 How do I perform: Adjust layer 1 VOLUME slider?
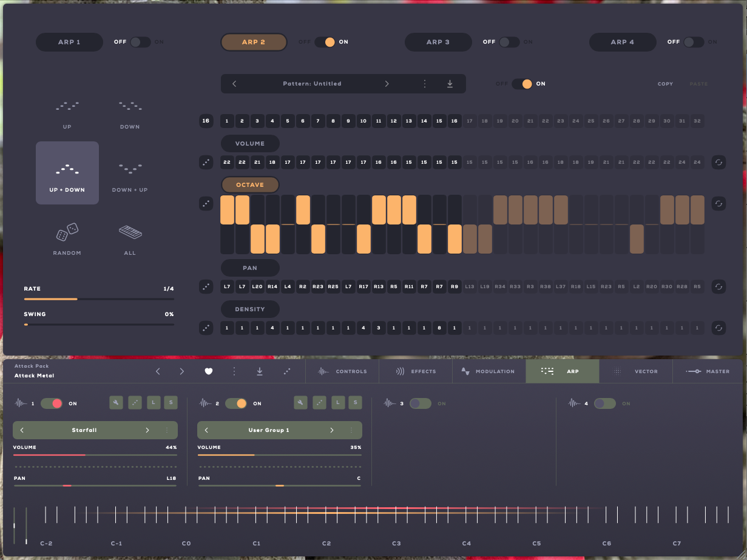tap(95, 454)
